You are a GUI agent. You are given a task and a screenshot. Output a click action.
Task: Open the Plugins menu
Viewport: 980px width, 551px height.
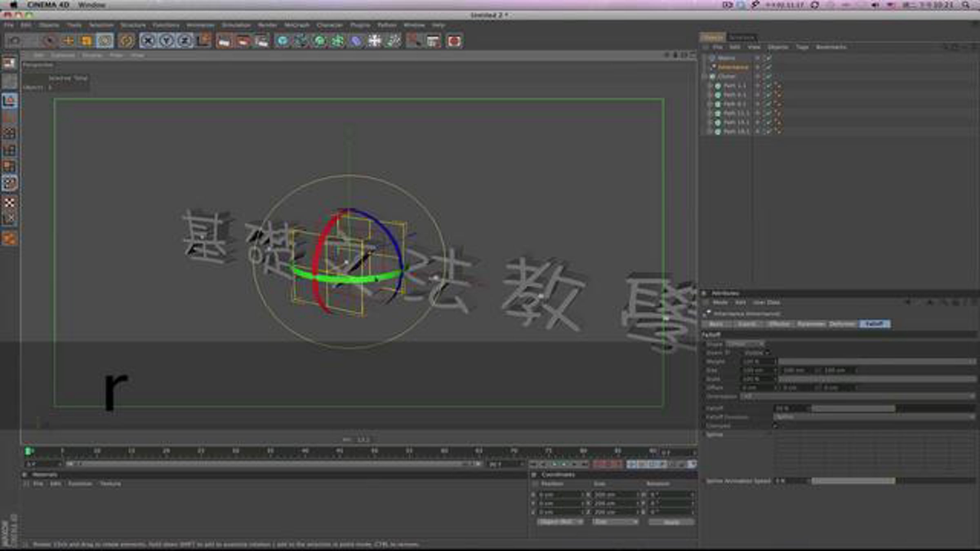tap(360, 25)
